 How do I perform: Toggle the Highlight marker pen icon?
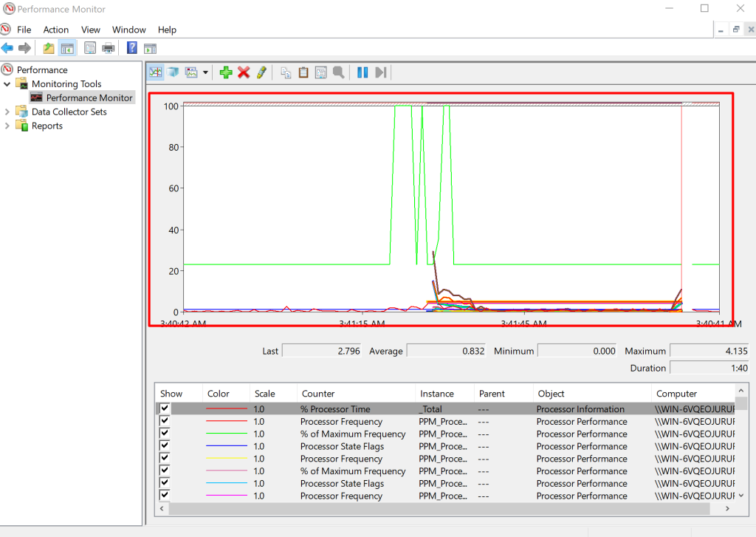261,72
